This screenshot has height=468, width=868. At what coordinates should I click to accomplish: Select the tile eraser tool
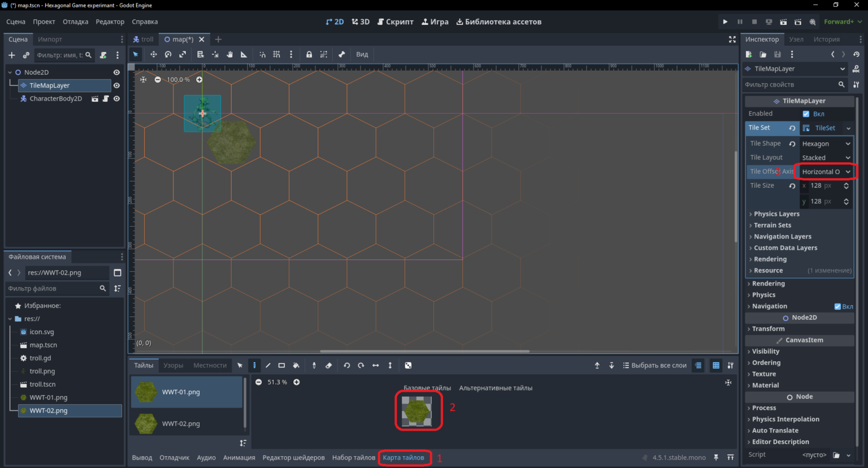328,365
